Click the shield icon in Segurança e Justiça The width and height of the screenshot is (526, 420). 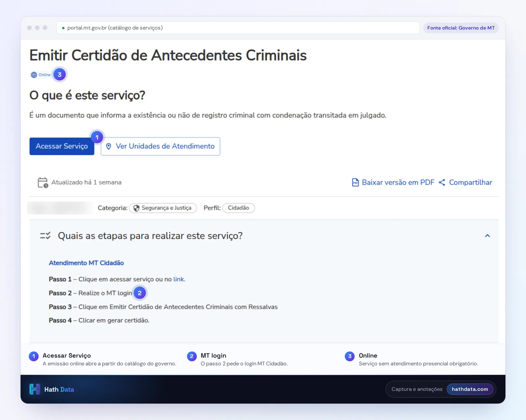coord(136,208)
